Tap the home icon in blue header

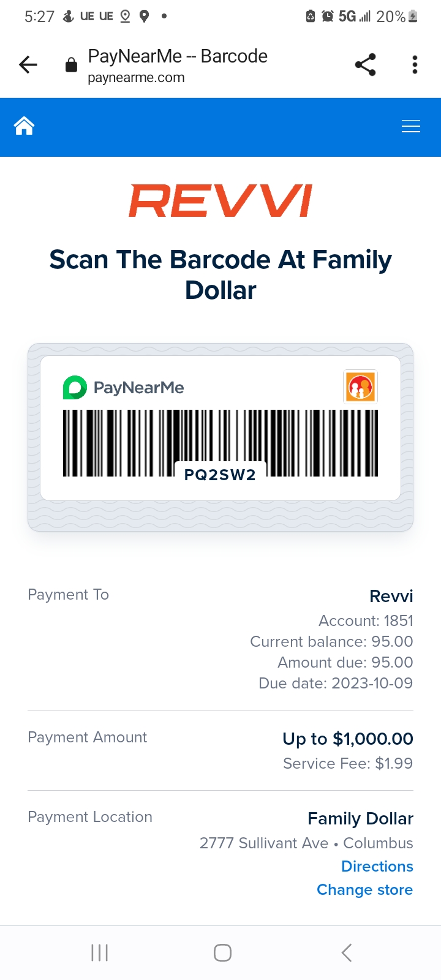tap(24, 126)
